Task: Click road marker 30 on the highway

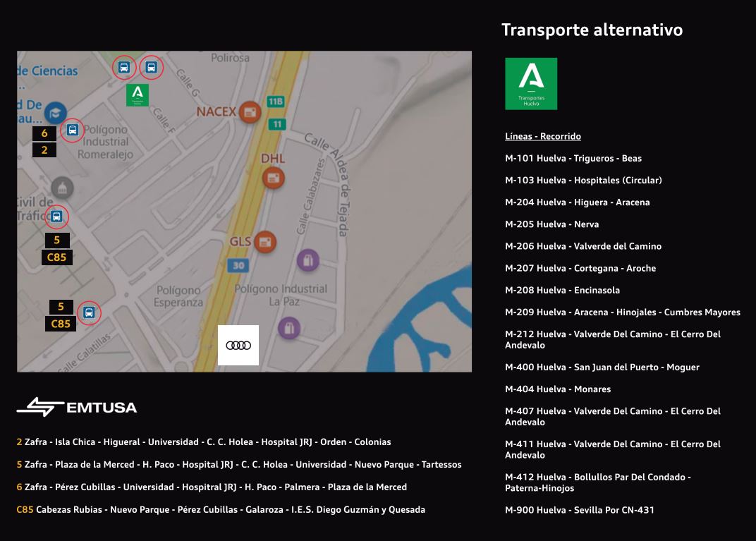Action: 239,266
